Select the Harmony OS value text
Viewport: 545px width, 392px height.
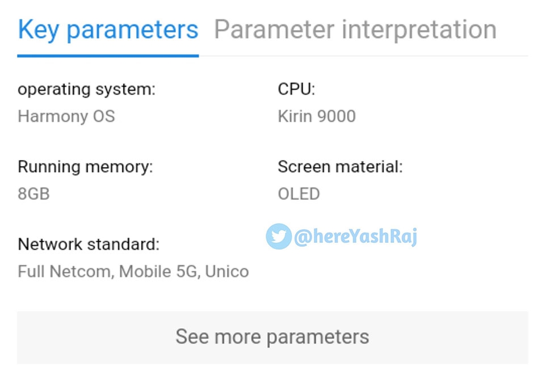(x=66, y=116)
